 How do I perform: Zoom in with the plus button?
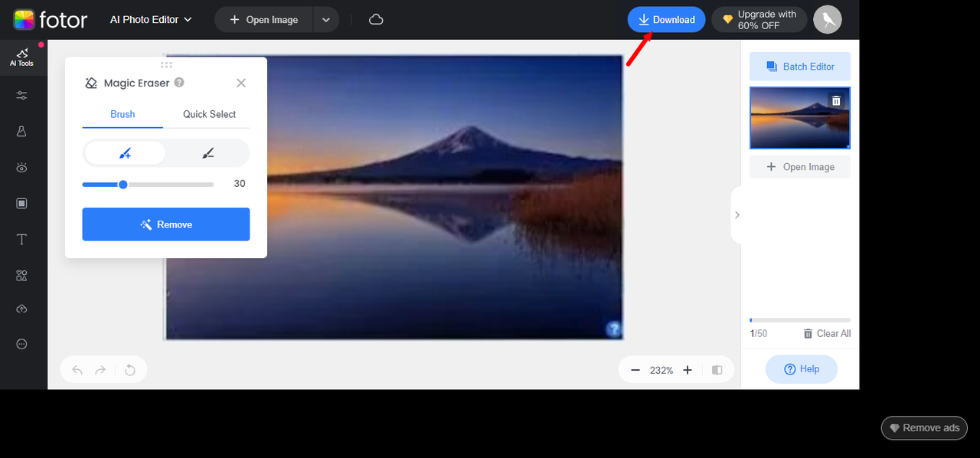[x=688, y=370]
